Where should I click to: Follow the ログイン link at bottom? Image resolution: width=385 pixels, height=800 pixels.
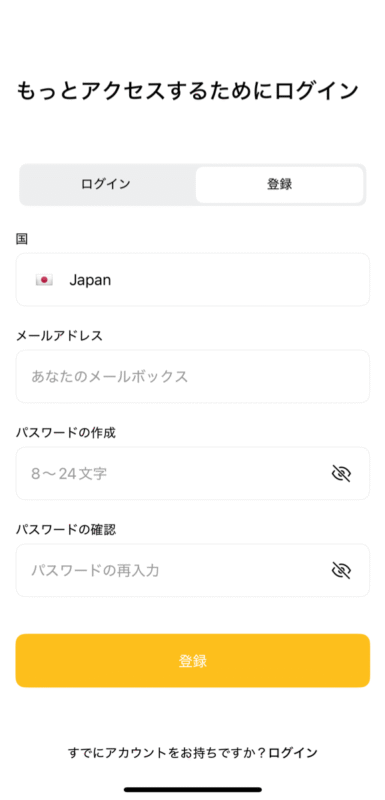(x=293, y=753)
